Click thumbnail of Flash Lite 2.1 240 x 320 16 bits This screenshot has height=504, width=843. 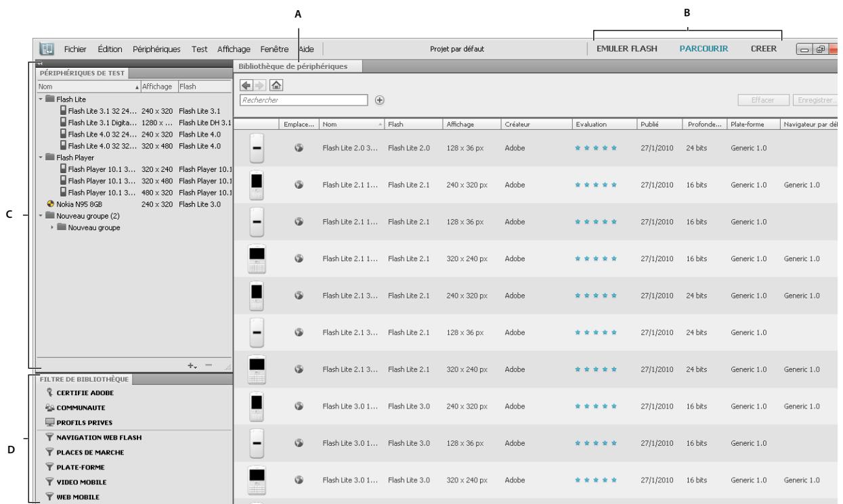click(257, 184)
